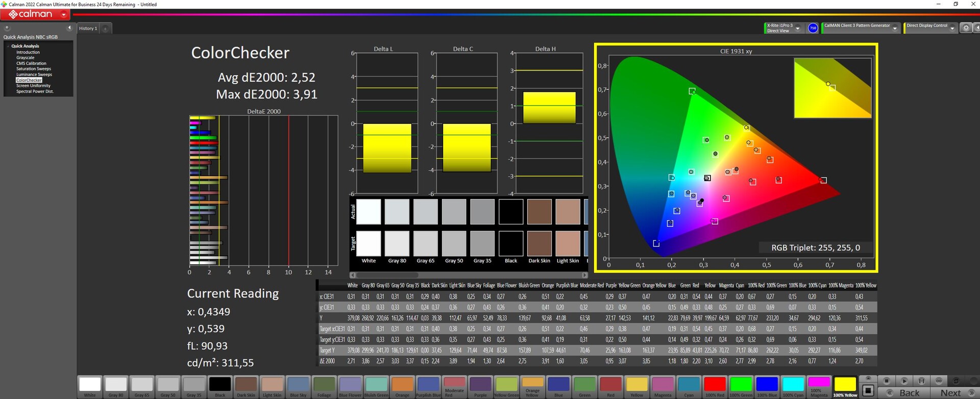980x399 pixels.
Task: Open the Direct Display Control dropdown
Action: pos(952,29)
